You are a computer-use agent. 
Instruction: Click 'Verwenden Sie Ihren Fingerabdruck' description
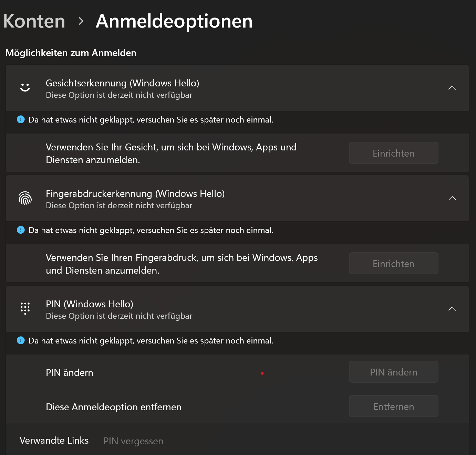pyautogui.click(x=182, y=264)
